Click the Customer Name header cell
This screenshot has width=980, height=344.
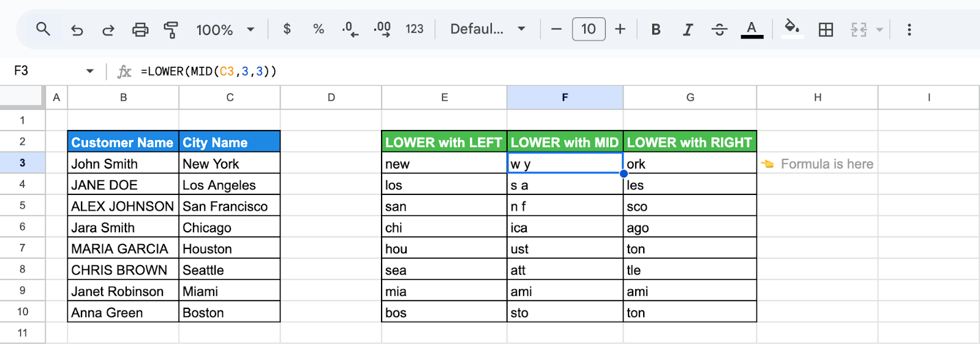(123, 142)
